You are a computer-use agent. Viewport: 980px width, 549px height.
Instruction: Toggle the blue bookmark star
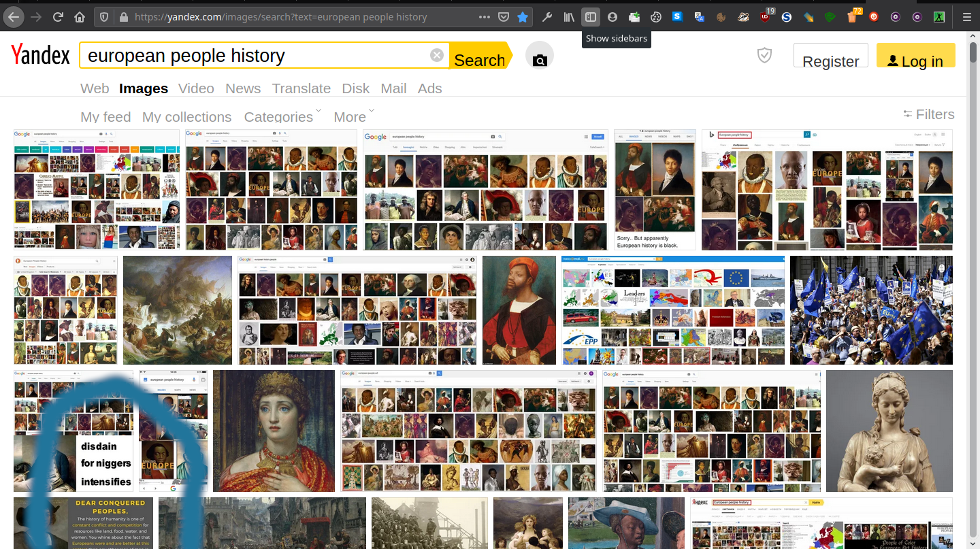coord(523,17)
